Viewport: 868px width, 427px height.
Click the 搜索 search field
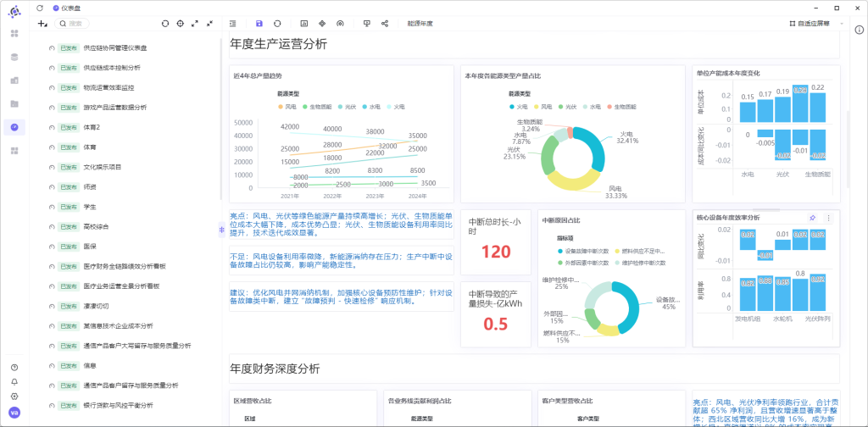[x=72, y=24]
